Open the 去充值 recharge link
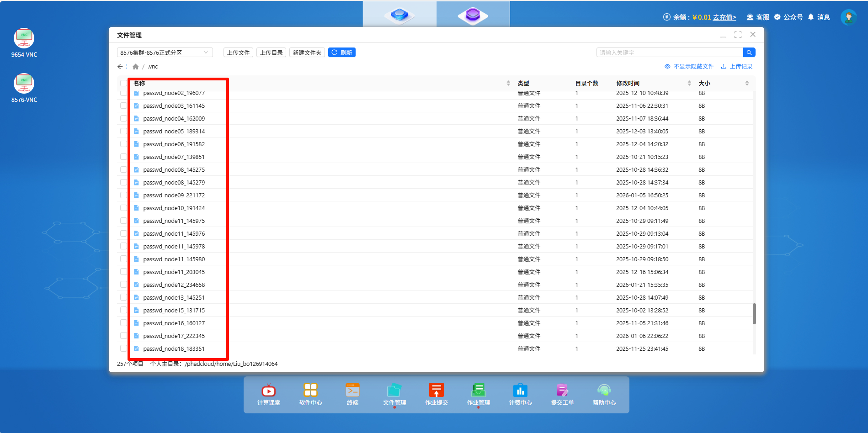This screenshot has height=433, width=868. click(x=724, y=17)
